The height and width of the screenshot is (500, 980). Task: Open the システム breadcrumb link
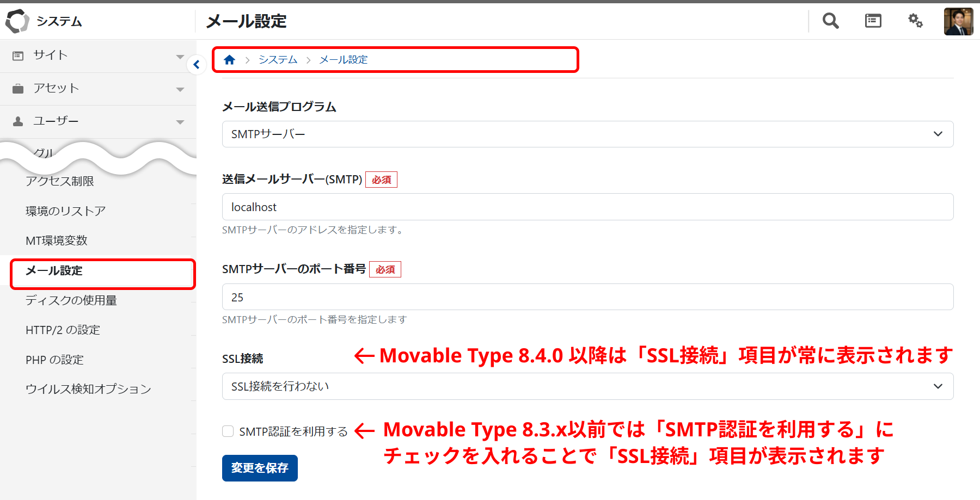[278, 59]
